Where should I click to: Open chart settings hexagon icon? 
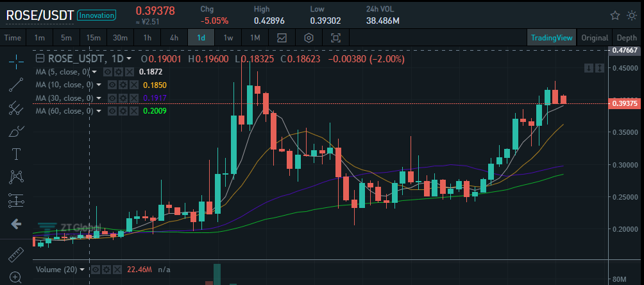(x=309, y=38)
